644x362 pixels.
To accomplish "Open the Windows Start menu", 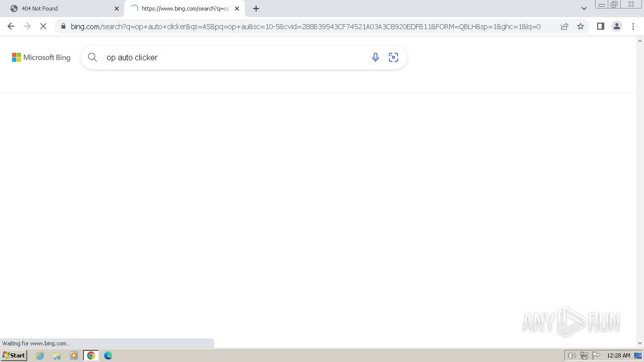I will click(x=14, y=355).
